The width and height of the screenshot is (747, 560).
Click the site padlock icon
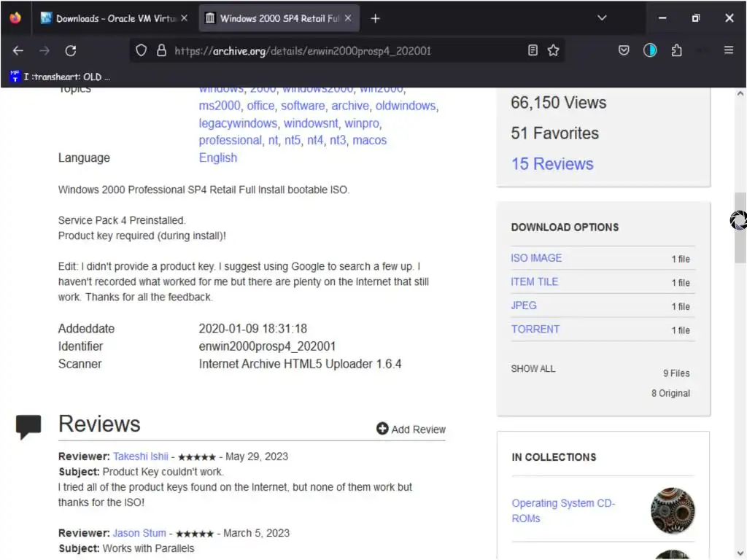click(x=161, y=50)
